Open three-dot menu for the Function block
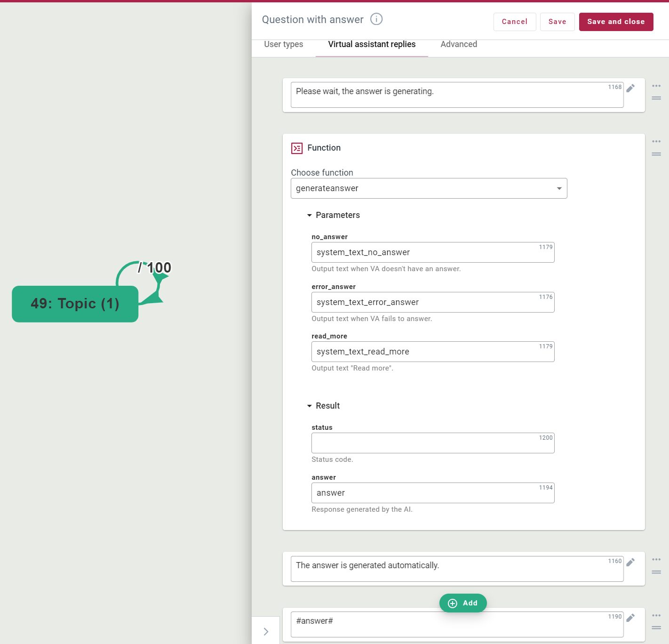Screen dimensions: 669x644 tap(656, 142)
